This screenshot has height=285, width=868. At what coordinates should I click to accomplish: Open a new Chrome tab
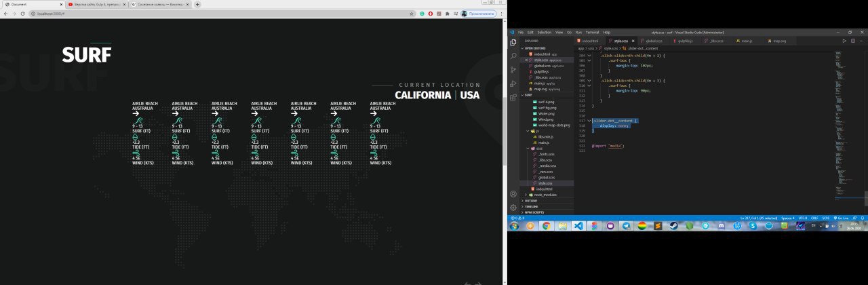pos(197,4)
